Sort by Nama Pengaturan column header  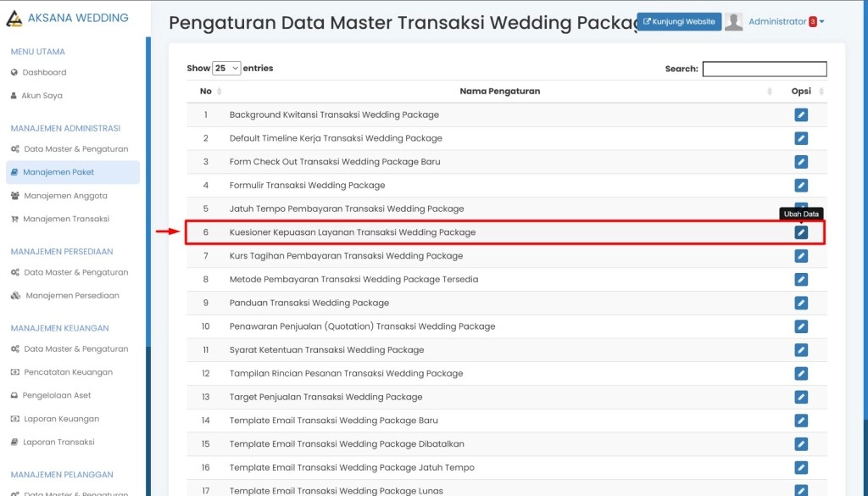tap(499, 92)
